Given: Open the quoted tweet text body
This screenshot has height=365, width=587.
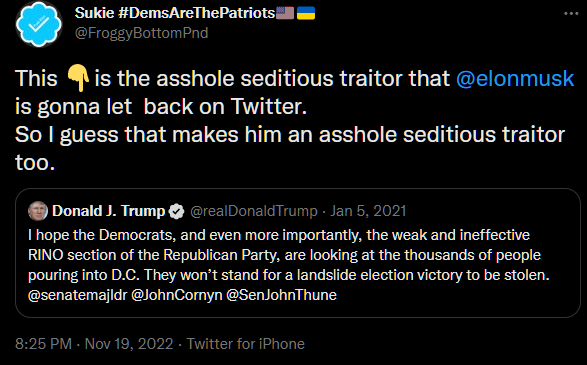Looking at the screenshot, I should tap(289, 265).
